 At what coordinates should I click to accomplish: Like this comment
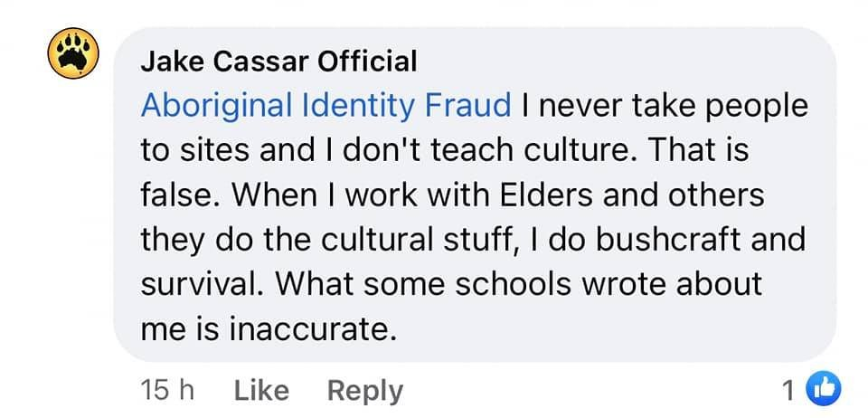click(261, 390)
